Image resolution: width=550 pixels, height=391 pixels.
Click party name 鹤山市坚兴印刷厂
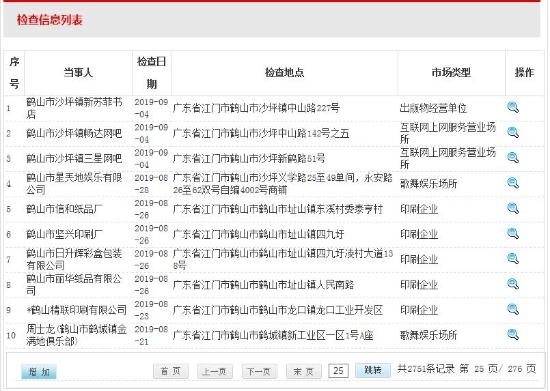[x=65, y=234]
